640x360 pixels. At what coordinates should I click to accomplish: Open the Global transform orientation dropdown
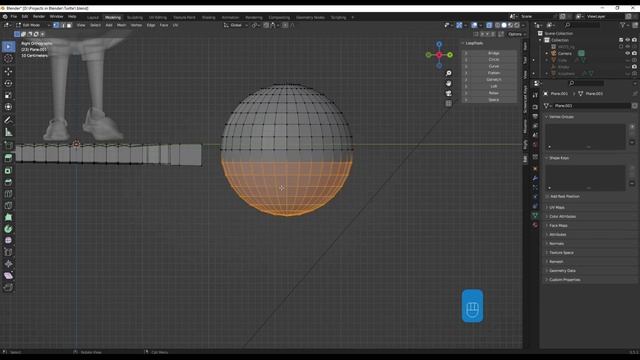pos(236,25)
